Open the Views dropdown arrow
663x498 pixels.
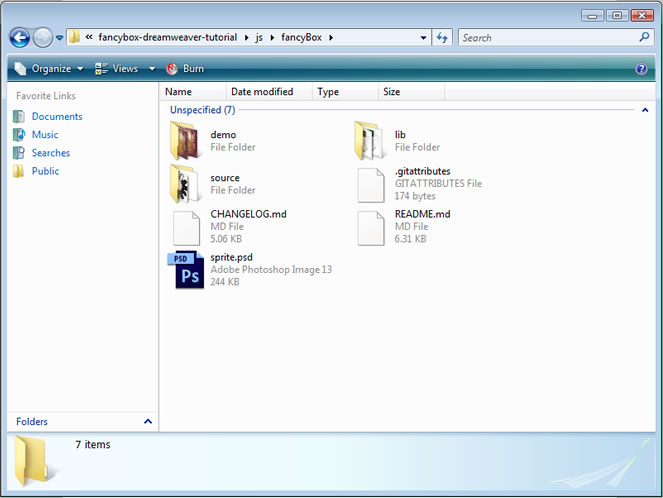coord(152,69)
